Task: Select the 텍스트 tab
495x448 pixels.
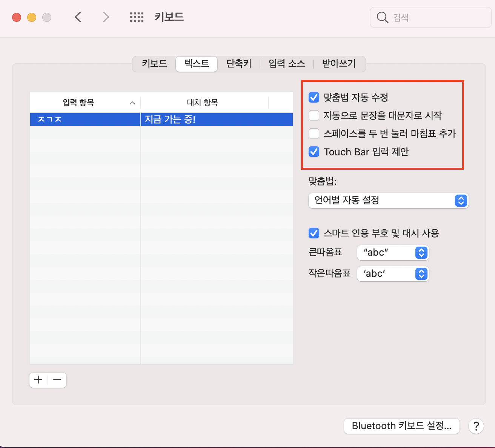Action: tap(197, 63)
